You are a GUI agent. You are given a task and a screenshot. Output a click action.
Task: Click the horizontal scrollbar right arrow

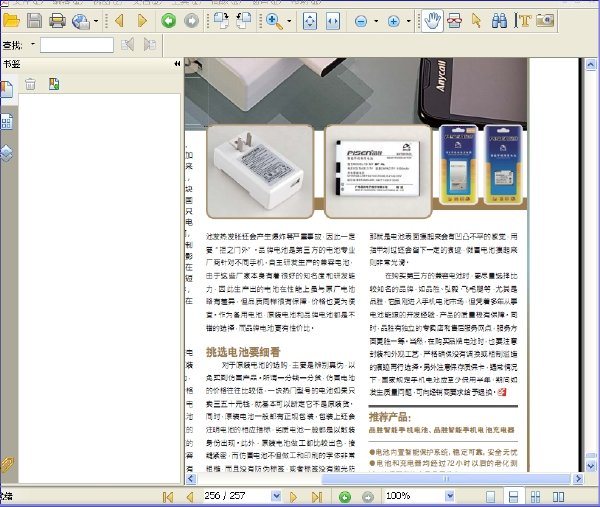point(578,478)
